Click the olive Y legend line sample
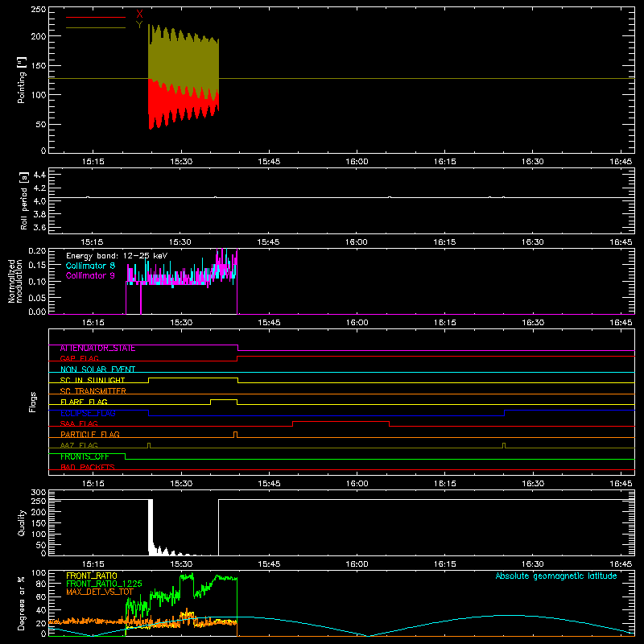Image resolution: width=644 pixels, height=644 pixels. (96, 27)
